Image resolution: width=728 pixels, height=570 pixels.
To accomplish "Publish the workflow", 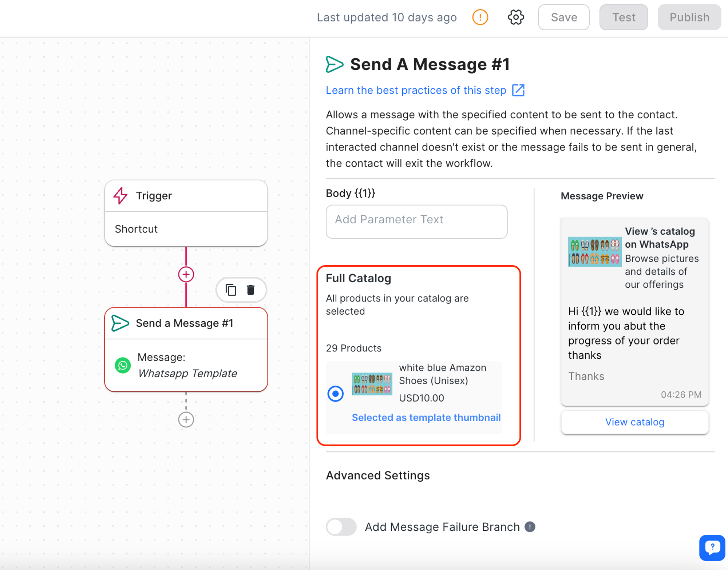I will tap(689, 17).
